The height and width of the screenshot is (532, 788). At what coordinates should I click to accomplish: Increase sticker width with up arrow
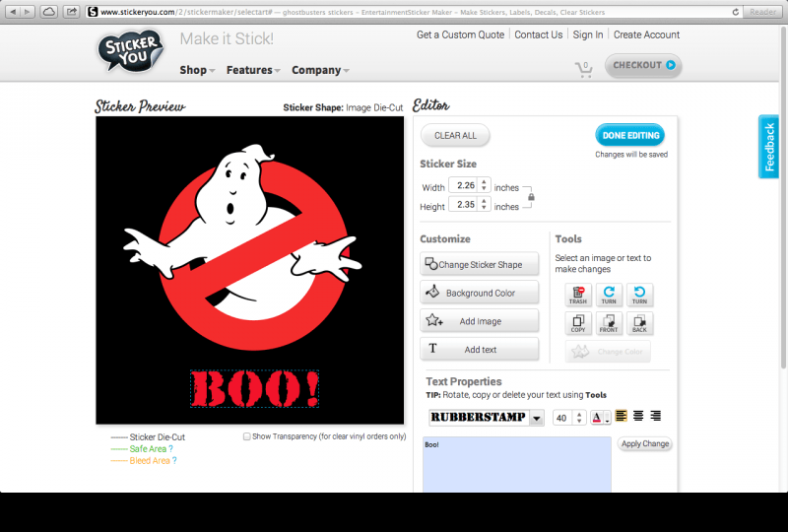tap(484, 182)
